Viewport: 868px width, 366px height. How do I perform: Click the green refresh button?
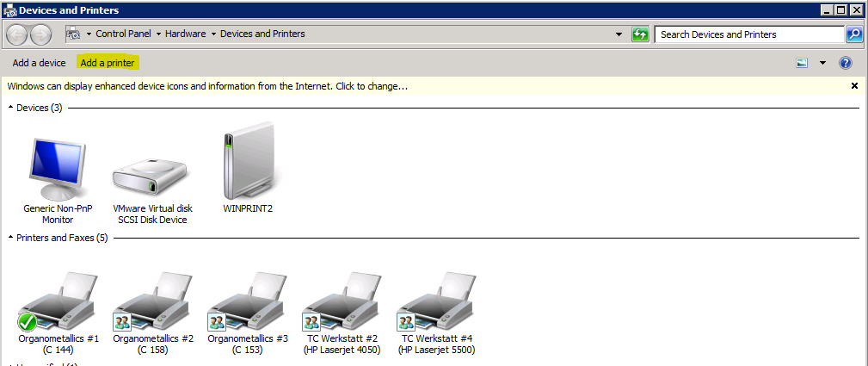coord(639,34)
